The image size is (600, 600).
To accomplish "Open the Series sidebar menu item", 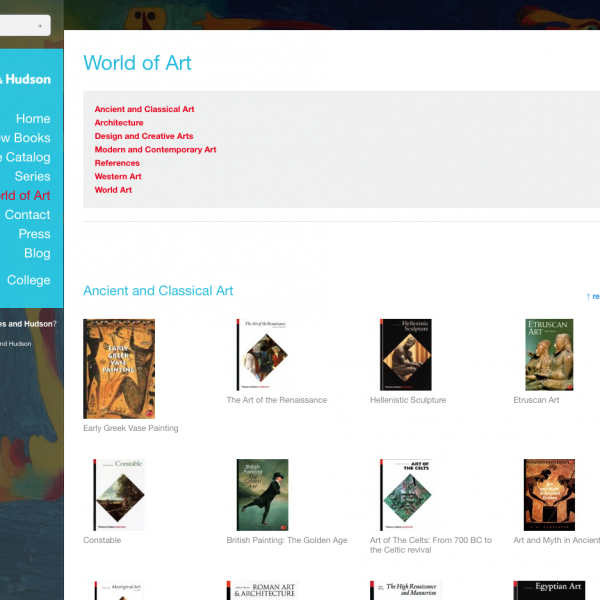I will (32, 176).
